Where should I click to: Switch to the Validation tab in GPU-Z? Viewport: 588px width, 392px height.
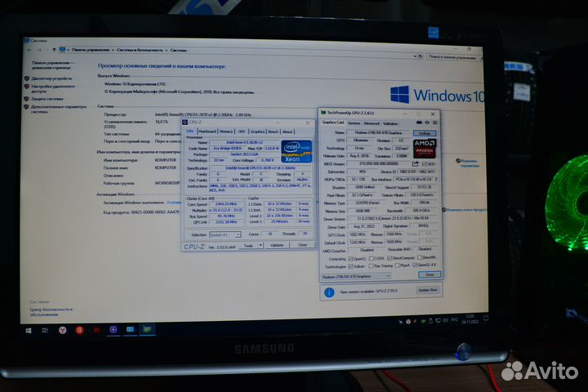390,123
